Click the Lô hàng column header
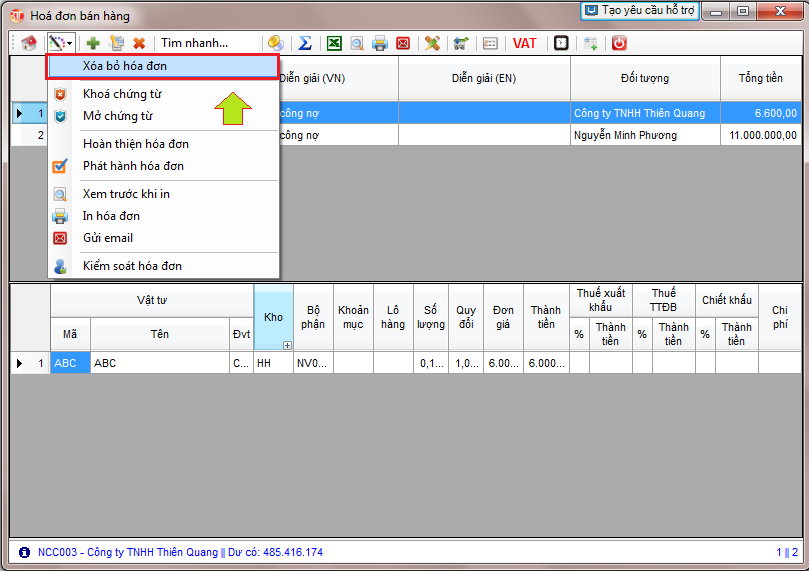Viewport: 809px width, 571px height. 393,317
